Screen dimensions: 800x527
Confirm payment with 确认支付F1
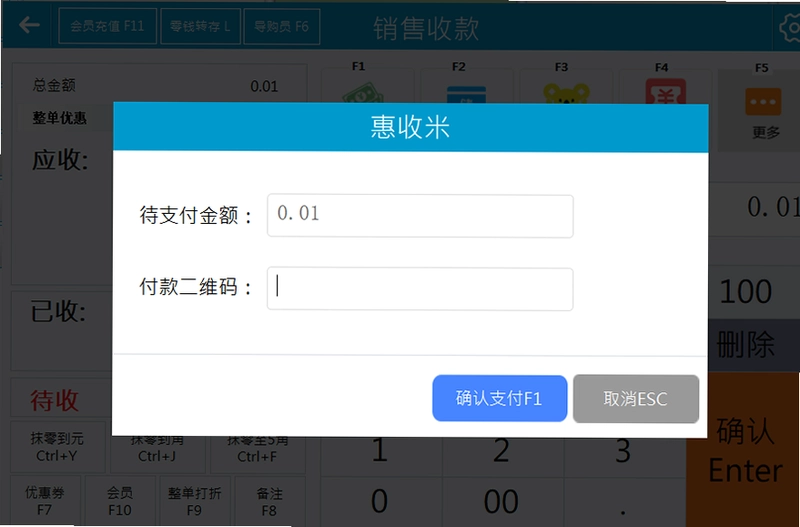[499, 398]
